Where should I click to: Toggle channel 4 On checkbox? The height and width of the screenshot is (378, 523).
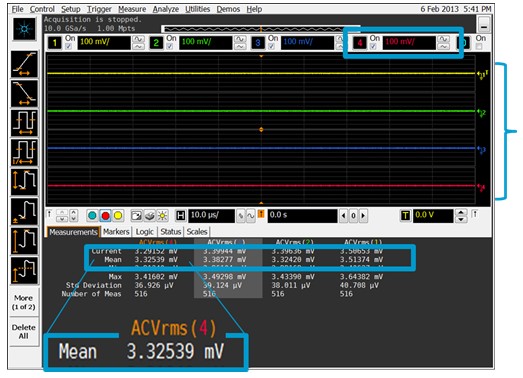(373, 46)
